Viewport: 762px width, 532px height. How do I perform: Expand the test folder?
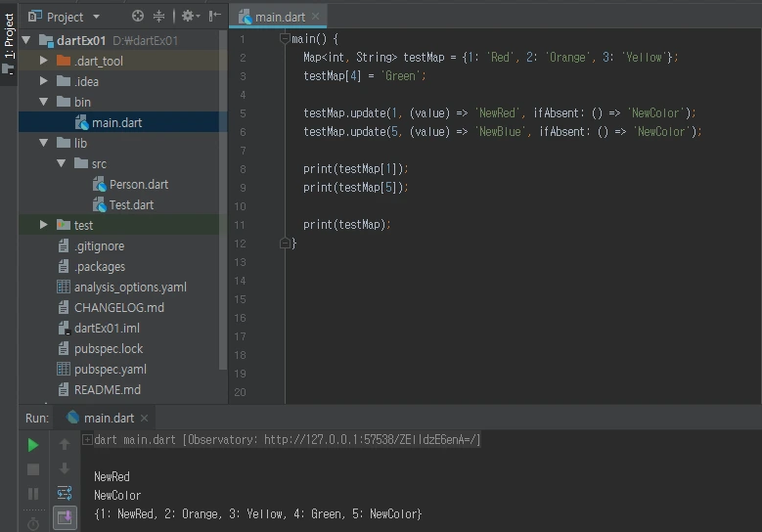pyautogui.click(x=44, y=225)
